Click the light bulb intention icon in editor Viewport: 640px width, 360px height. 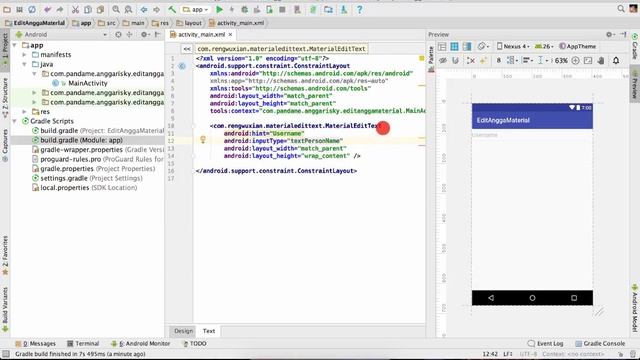click(x=203, y=140)
